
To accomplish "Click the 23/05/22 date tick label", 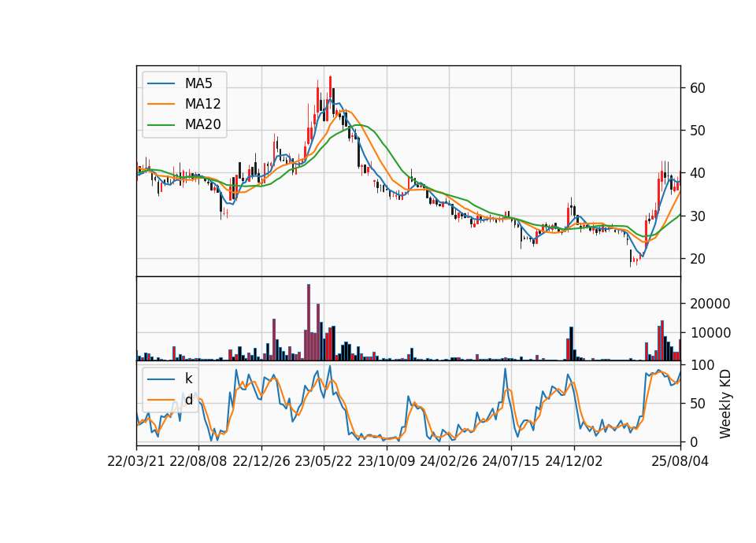I will 324,461.
